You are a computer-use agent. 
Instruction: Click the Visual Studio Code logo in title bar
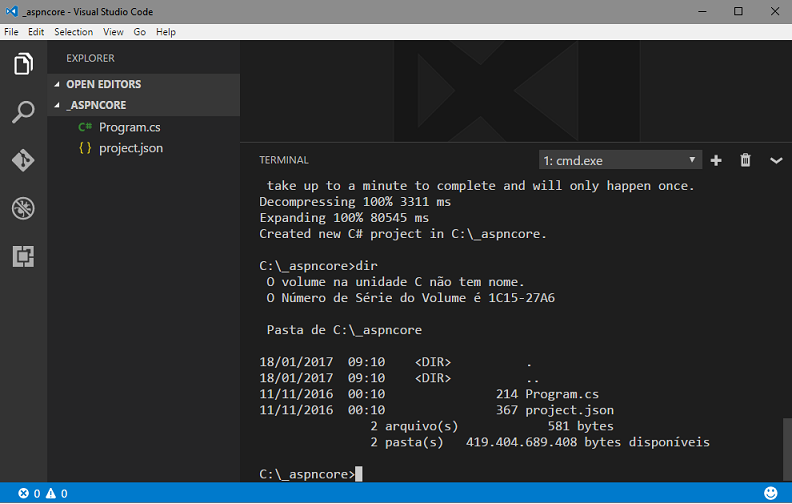(x=12, y=11)
